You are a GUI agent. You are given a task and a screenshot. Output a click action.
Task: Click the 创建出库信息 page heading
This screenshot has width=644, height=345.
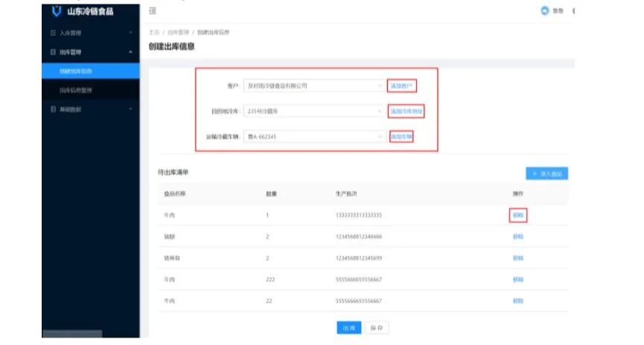[171, 46]
